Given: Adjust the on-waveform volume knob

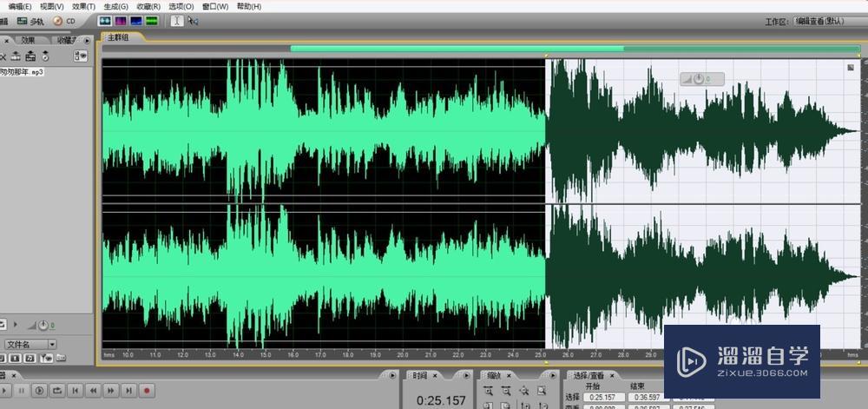Looking at the screenshot, I should point(699,79).
